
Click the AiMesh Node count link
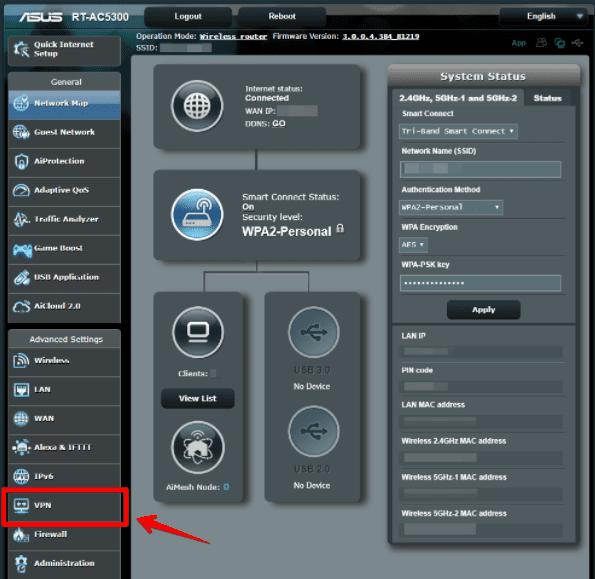226,487
